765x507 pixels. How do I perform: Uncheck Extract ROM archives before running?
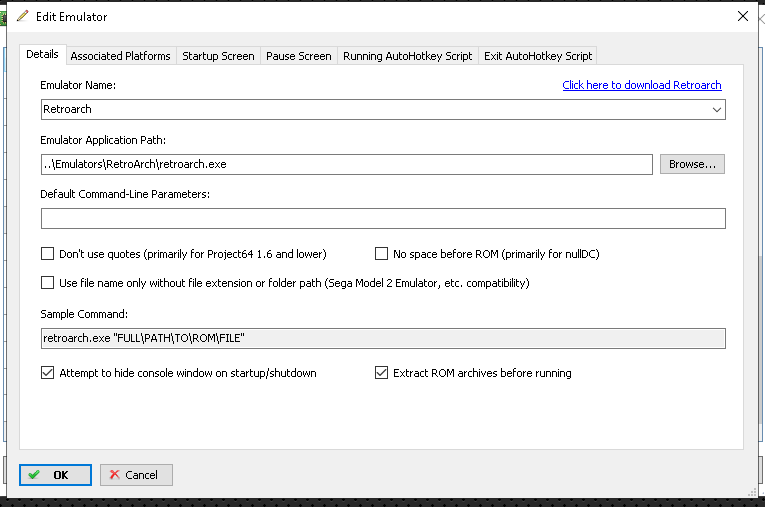point(381,373)
